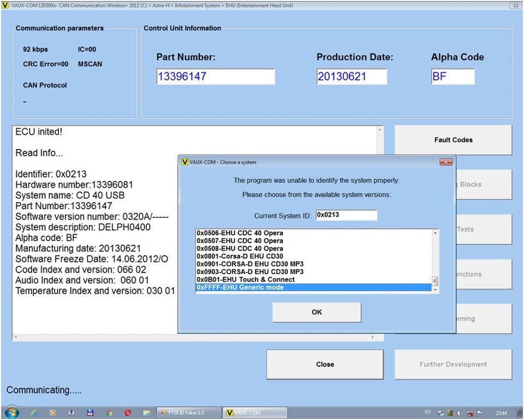Click the Part Number field 13396147
This screenshot has width=524, height=420.
click(216, 76)
